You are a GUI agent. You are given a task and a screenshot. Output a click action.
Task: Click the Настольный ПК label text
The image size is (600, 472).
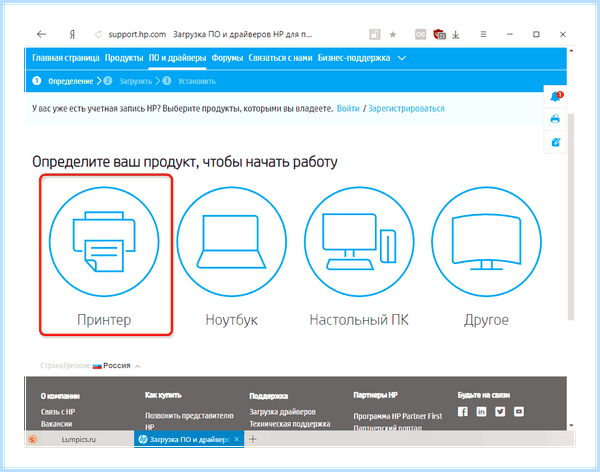(359, 320)
